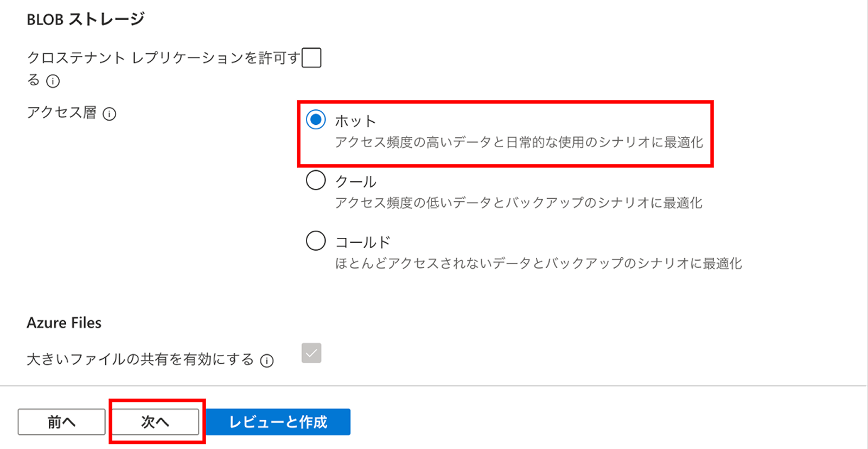Click the BLOB ストレージ section heading
868x449 pixels.
(85, 20)
